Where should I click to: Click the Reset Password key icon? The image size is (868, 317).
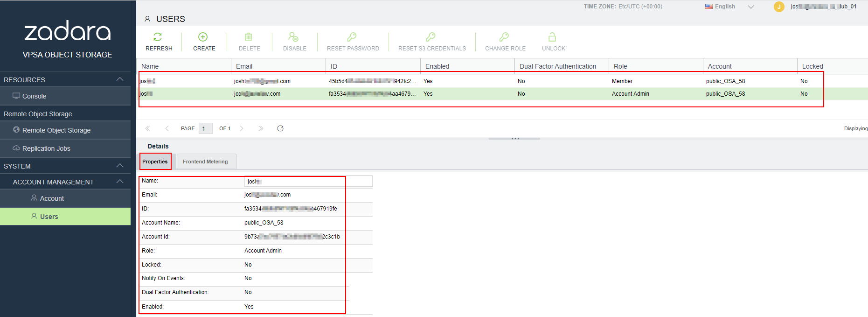click(x=352, y=37)
